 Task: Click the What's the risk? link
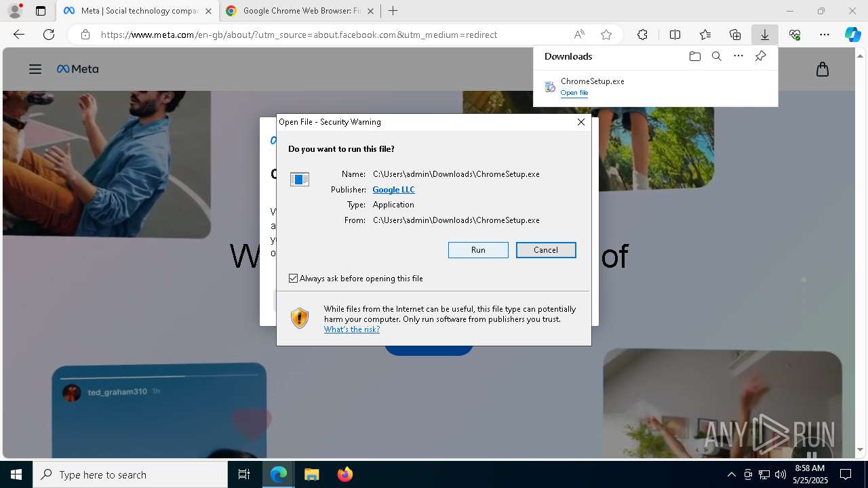click(x=352, y=329)
